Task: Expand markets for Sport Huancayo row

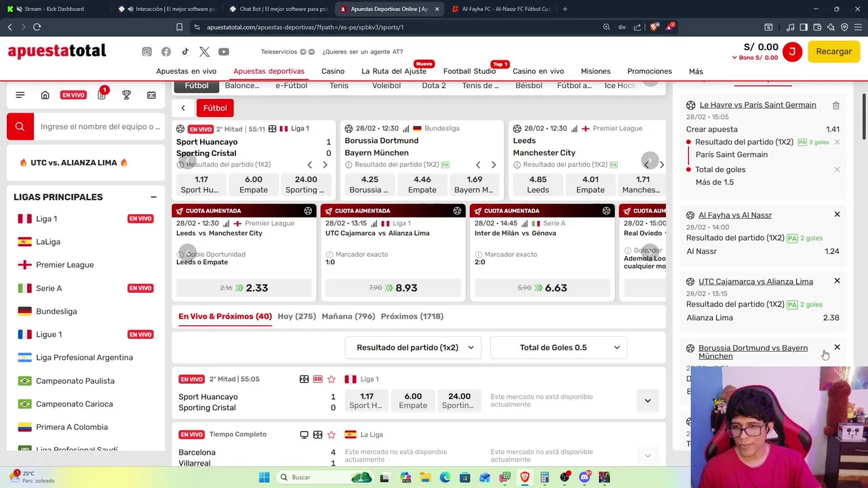Action: [x=648, y=401]
